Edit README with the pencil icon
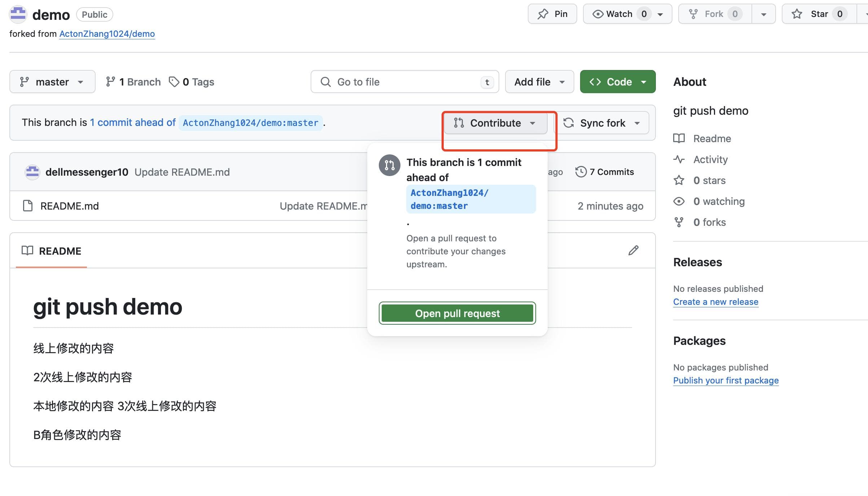Screen dimensions: 868x496 [634, 251]
